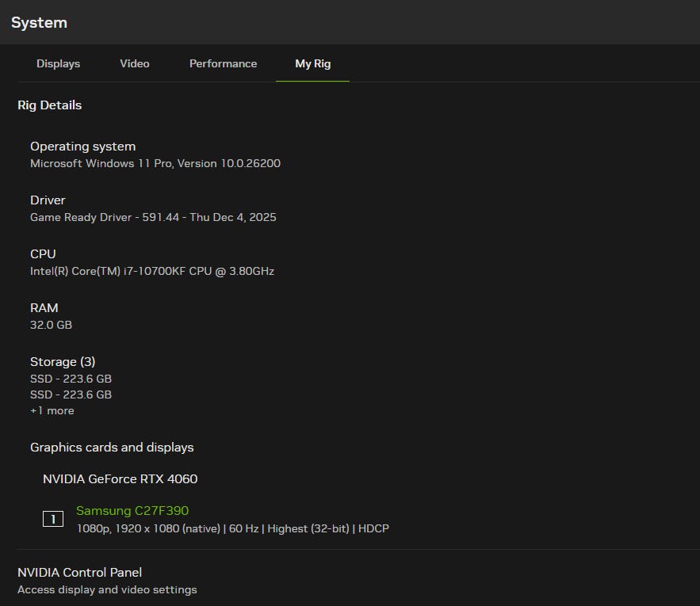
Task: Click 'Access display and video settings' text
Action: click(x=107, y=590)
